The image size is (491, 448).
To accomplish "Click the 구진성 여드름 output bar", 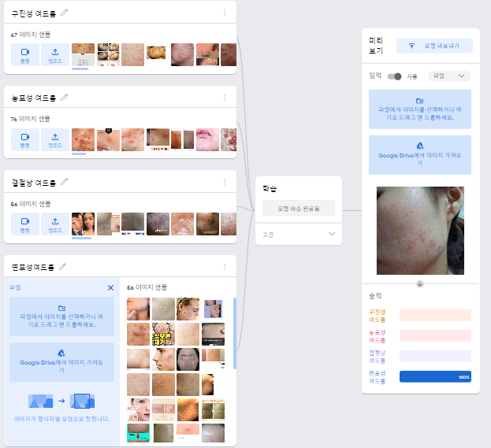I will coord(435,316).
